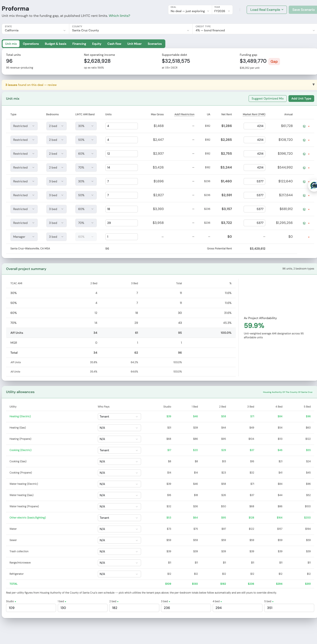Open the Cash flow tab
The height and width of the screenshot is (644, 317).
tap(114, 44)
